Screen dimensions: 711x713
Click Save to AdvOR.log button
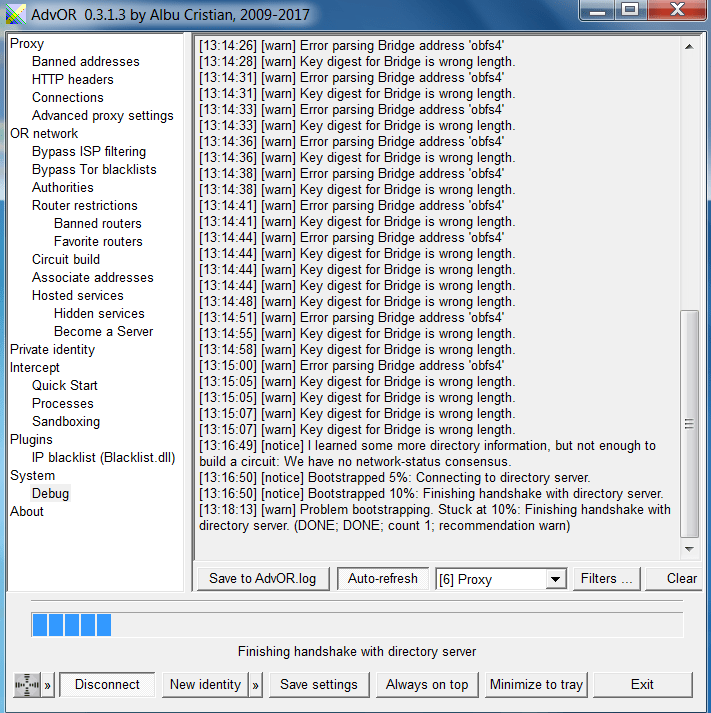point(263,578)
